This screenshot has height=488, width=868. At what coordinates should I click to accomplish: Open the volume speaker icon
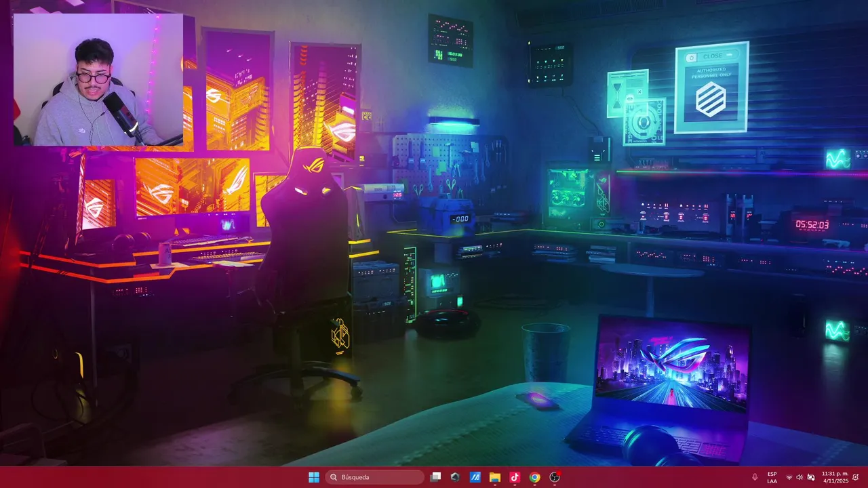click(x=800, y=477)
